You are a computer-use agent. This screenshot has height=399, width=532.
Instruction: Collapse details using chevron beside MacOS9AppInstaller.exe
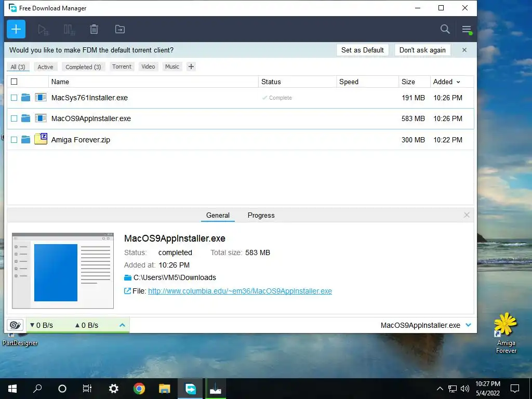click(x=469, y=325)
